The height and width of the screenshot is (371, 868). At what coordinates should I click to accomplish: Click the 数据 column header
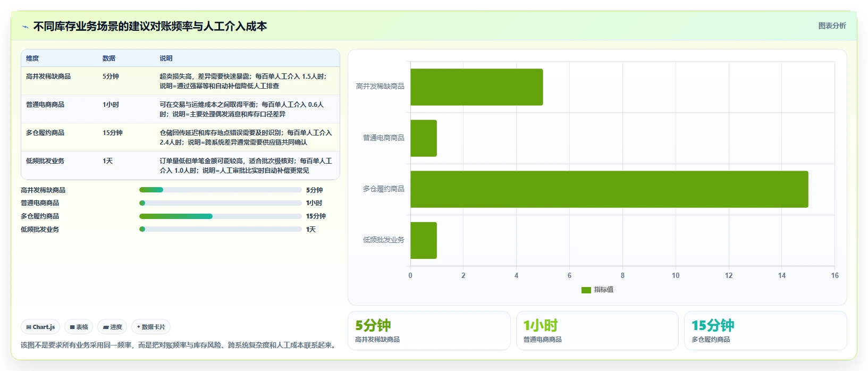click(x=109, y=58)
